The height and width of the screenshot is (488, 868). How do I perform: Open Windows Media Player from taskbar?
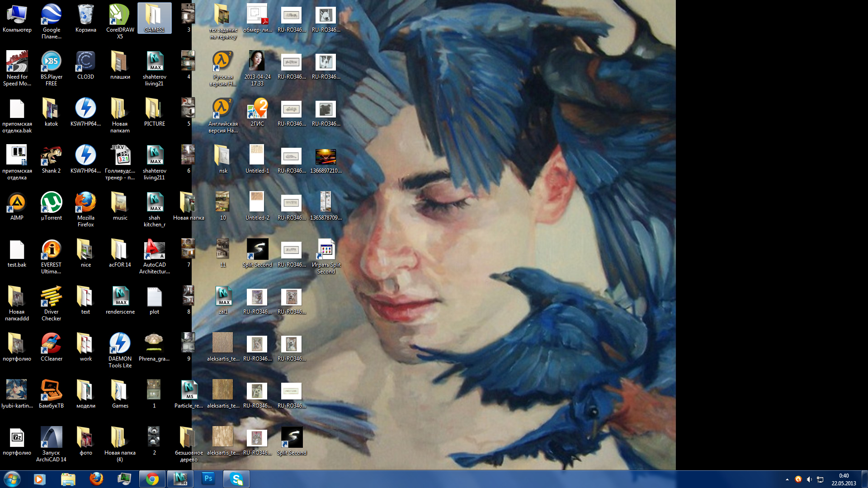(x=39, y=479)
